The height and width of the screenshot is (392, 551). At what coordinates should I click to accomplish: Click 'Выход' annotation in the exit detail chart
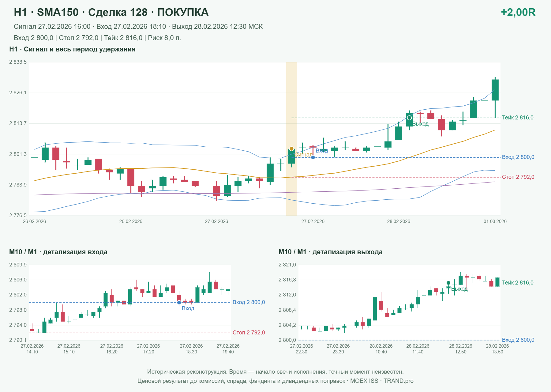click(459, 289)
